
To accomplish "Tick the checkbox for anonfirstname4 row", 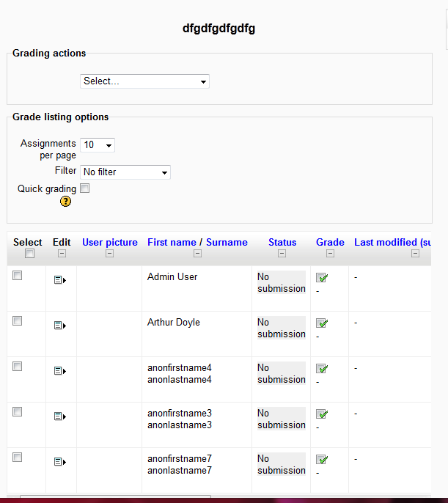I will click(18, 367).
